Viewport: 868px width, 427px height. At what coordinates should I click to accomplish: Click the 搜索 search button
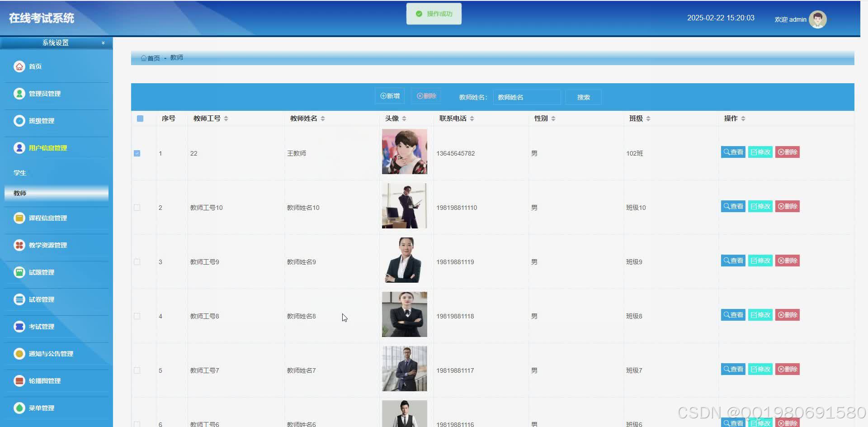tap(584, 97)
